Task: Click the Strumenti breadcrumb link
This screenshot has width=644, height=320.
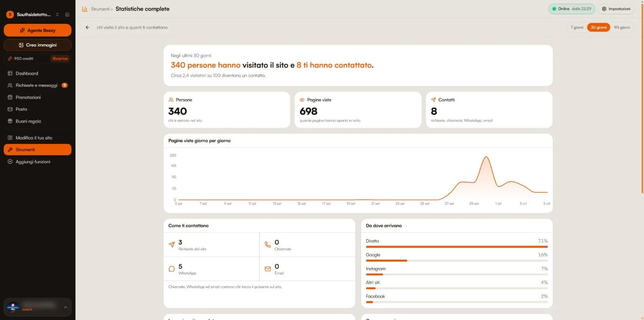Action: tap(100, 9)
